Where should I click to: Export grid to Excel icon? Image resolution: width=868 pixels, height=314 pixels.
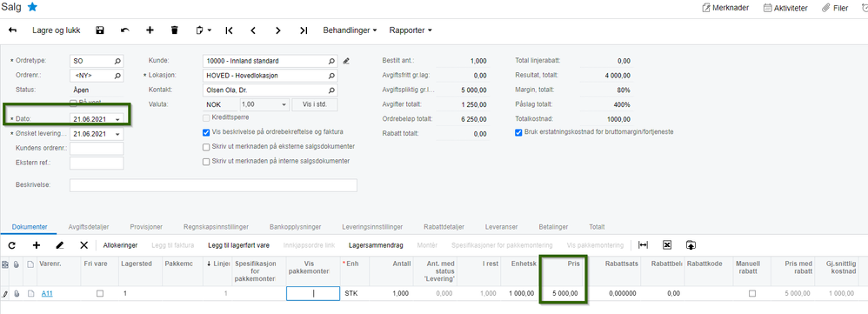(667, 244)
